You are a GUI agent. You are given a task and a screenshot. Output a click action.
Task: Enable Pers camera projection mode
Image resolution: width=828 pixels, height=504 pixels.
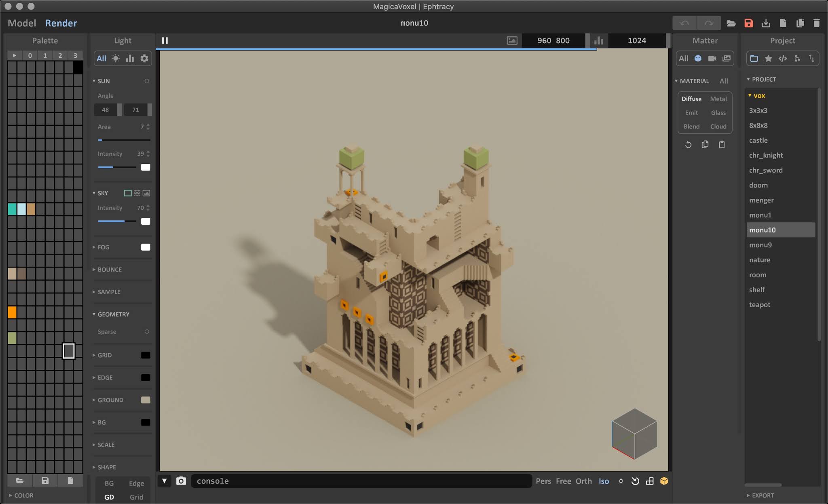click(x=543, y=481)
